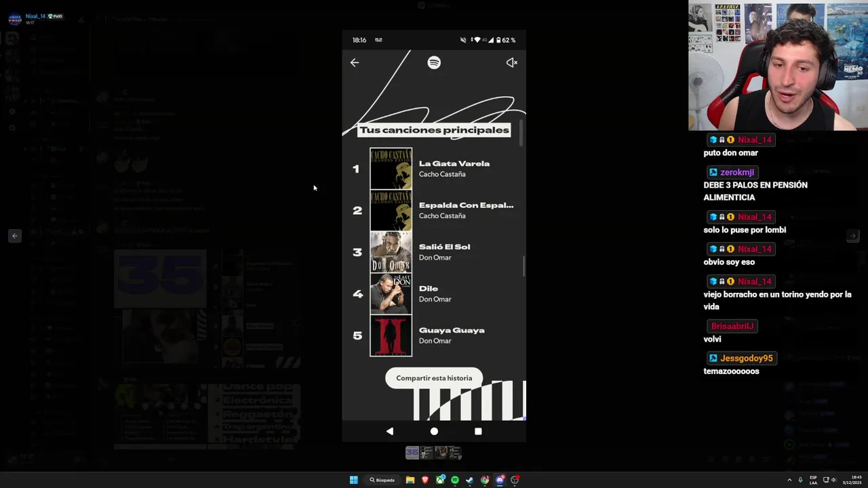868x488 pixels.
Task: Click the volume icon in system tray
Action: (834, 480)
